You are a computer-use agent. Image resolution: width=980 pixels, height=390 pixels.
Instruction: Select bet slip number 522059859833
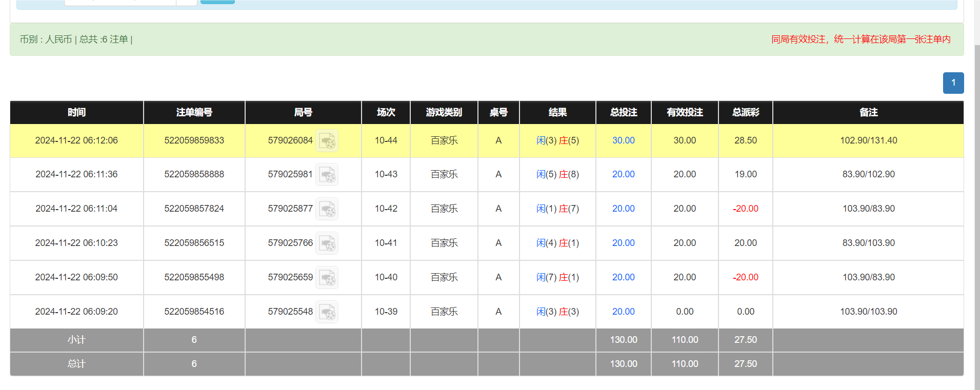[194, 140]
